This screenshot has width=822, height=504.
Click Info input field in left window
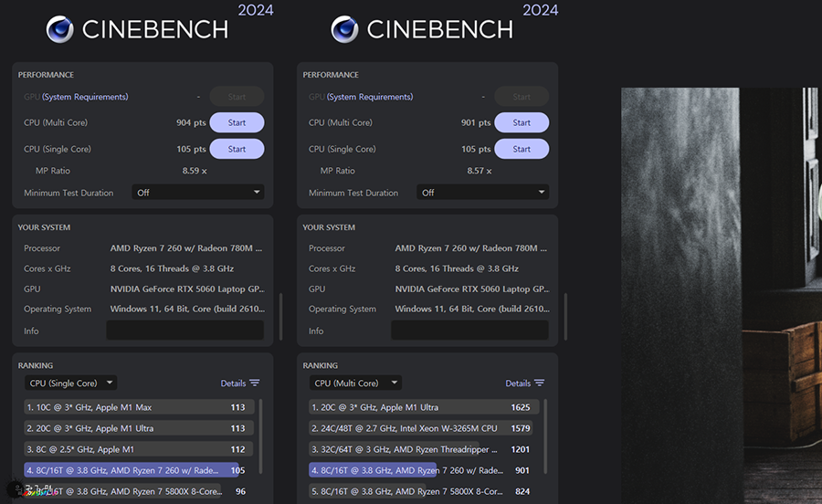185,331
